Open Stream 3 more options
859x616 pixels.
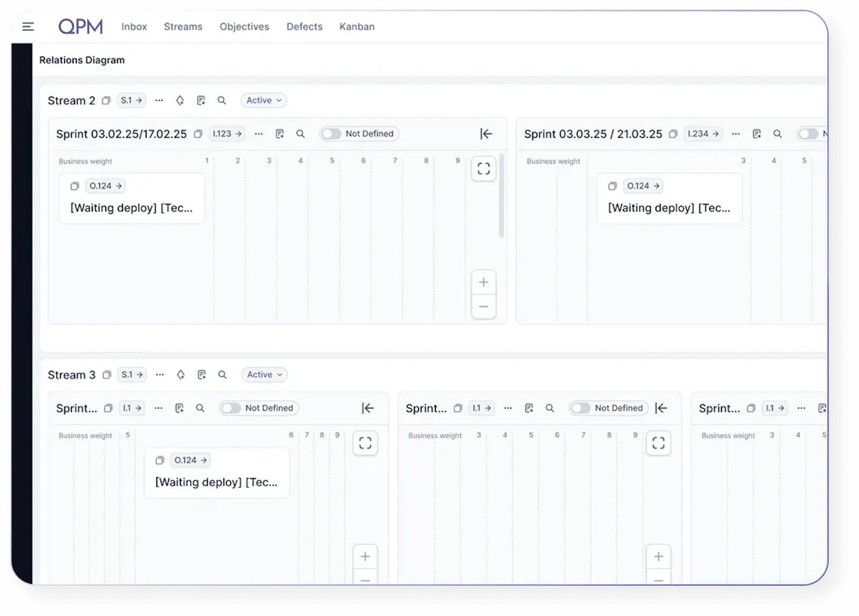(159, 375)
